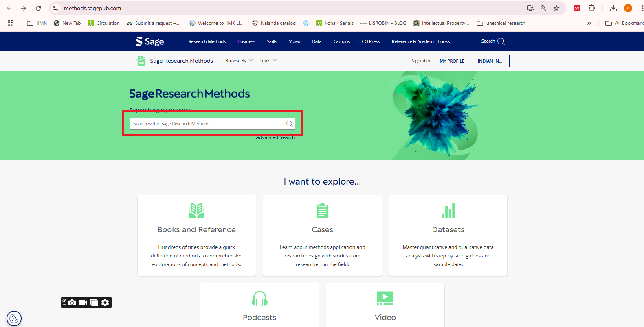Click the magnifier icon inside search field
Viewport: 644px width, 327px height.
coord(289,124)
